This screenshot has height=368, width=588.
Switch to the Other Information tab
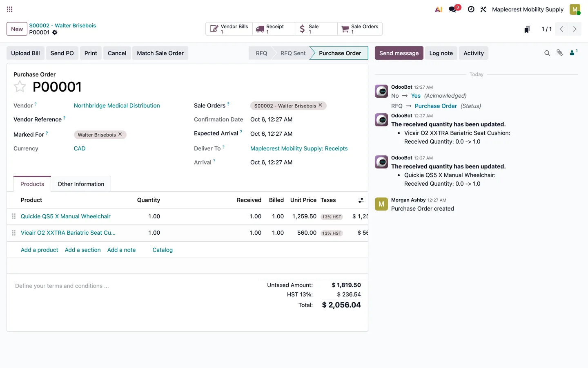click(81, 184)
